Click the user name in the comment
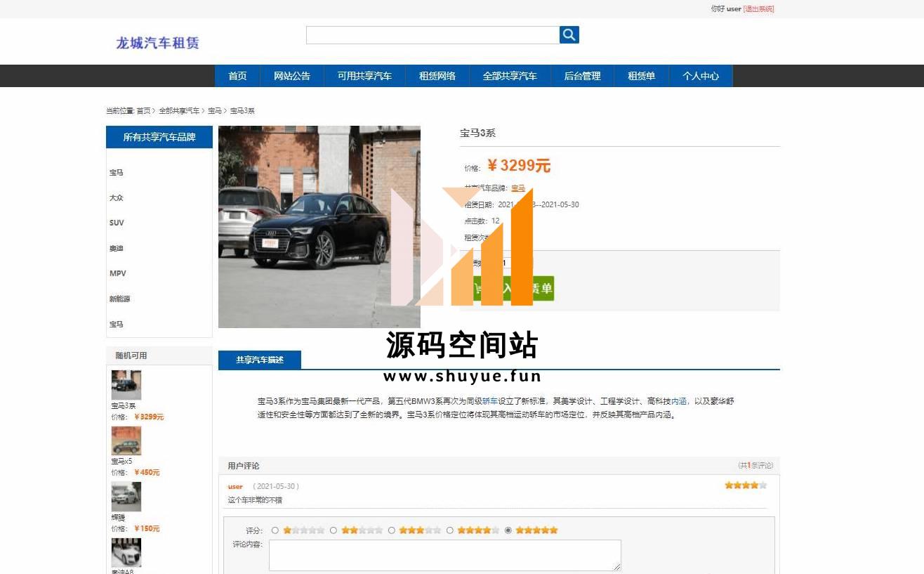This screenshot has height=574, width=924. pyautogui.click(x=235, y=486)
